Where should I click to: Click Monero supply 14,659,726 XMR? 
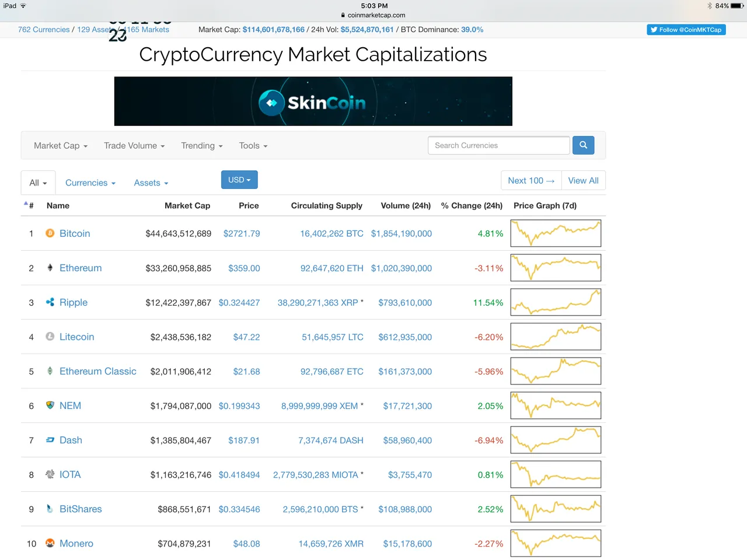pos(331,543)
